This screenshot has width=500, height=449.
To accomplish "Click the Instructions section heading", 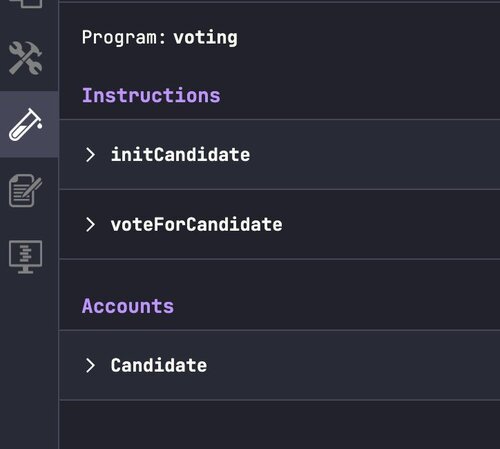I will point(151,96).
